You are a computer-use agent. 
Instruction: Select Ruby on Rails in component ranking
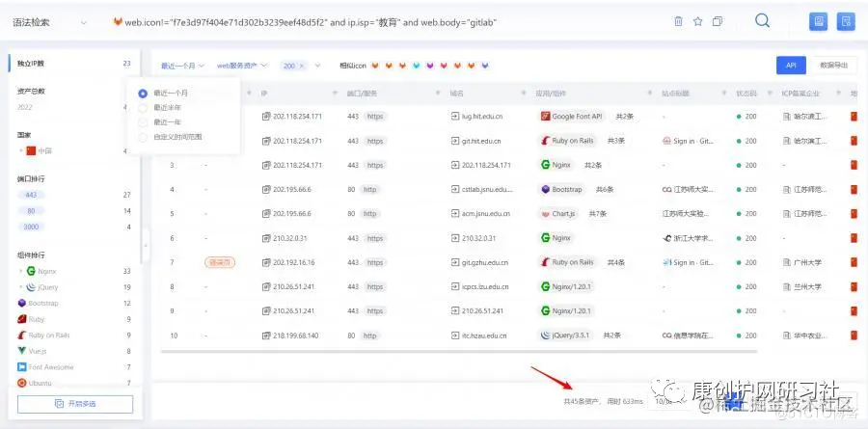click(49, 335)
